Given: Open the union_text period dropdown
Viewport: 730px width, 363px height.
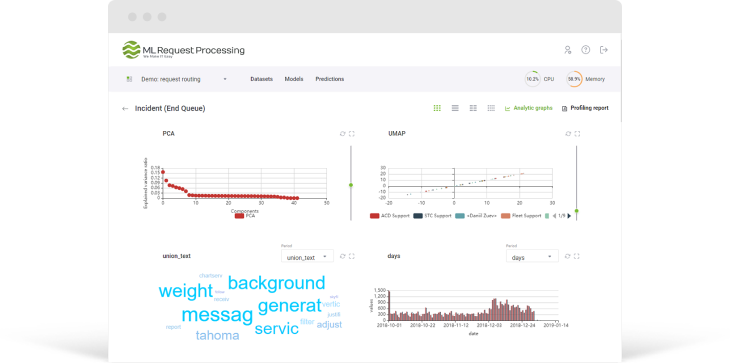Looking at the screenshot, I should [307, 256].
